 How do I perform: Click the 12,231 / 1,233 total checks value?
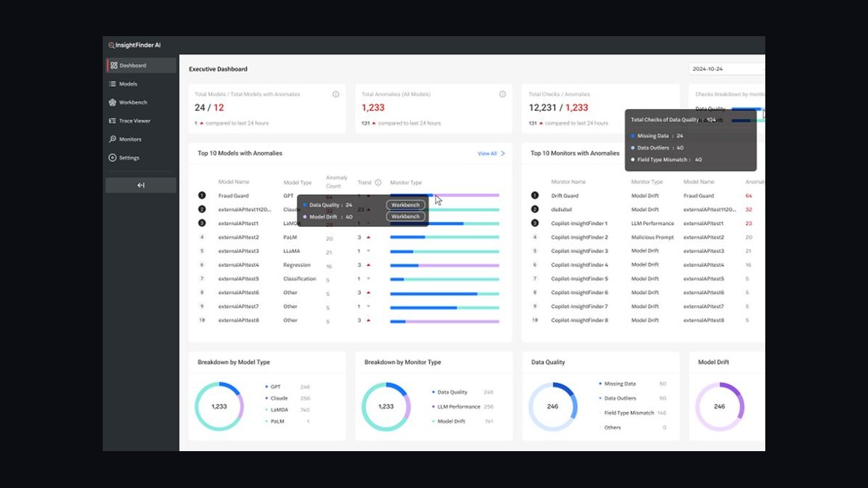pos(558,108)
